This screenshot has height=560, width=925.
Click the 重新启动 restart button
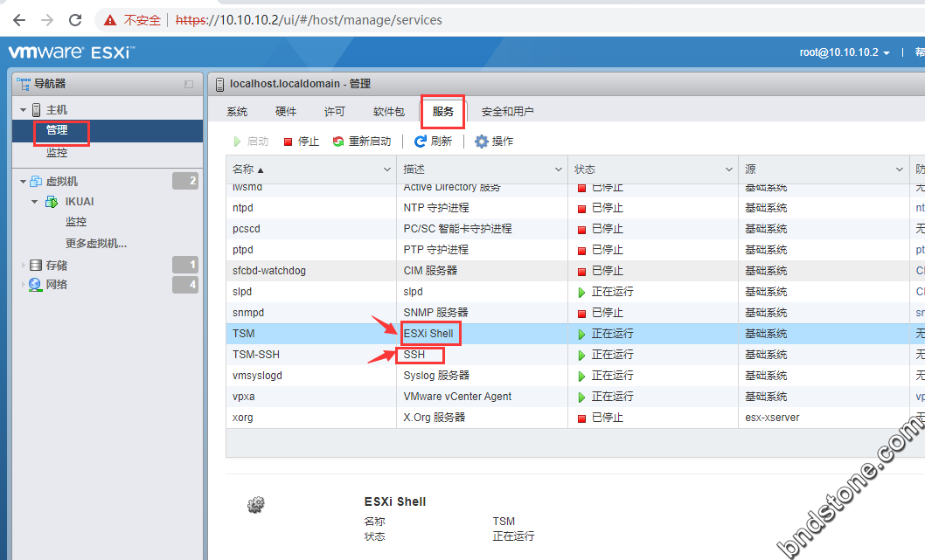coord(362,142)
